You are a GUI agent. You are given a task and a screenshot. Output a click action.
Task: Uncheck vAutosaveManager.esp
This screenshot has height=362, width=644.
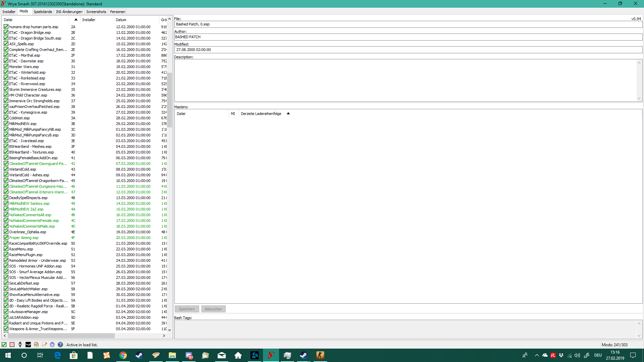point(6,312)
